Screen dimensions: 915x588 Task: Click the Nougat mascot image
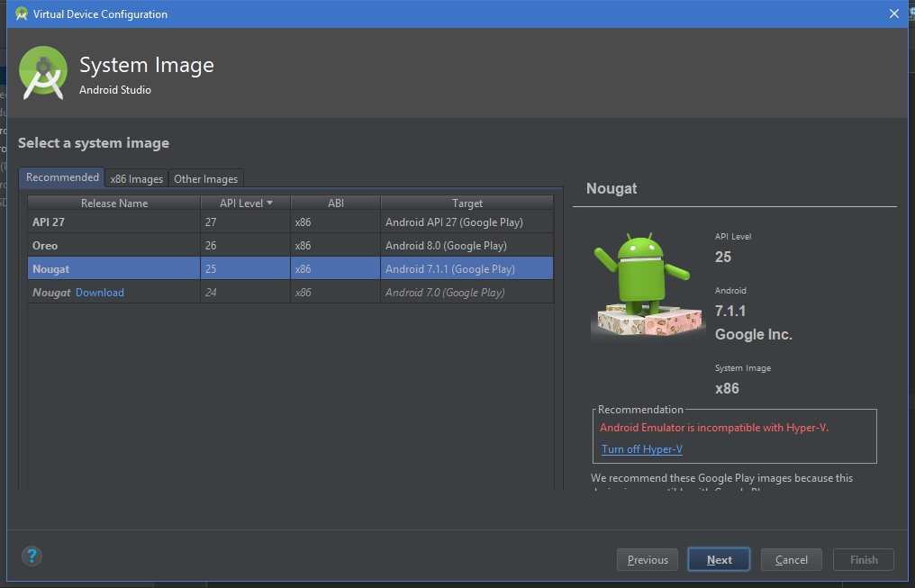point(647,284)
